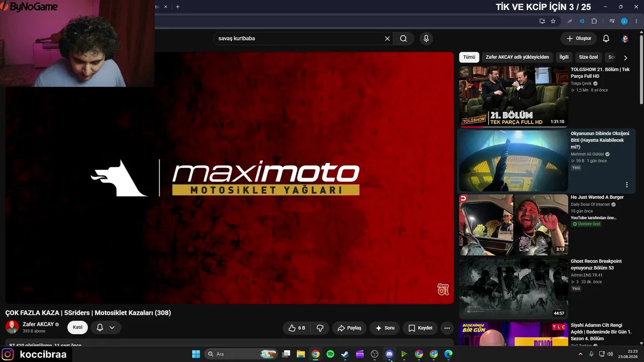Bookmark this page with the star icon
644x362 pixels.
pyautogui.click(x=553, y=21)
